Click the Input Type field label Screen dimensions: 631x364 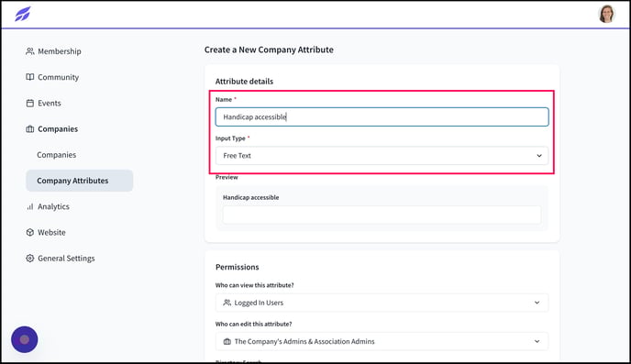click(x=230, y=138)
